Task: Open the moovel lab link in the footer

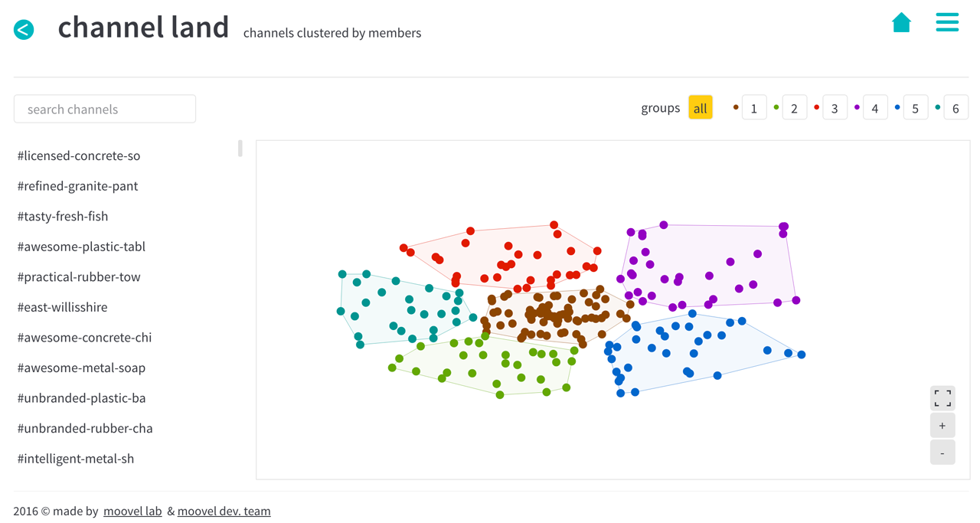Action: coord(132,511)
